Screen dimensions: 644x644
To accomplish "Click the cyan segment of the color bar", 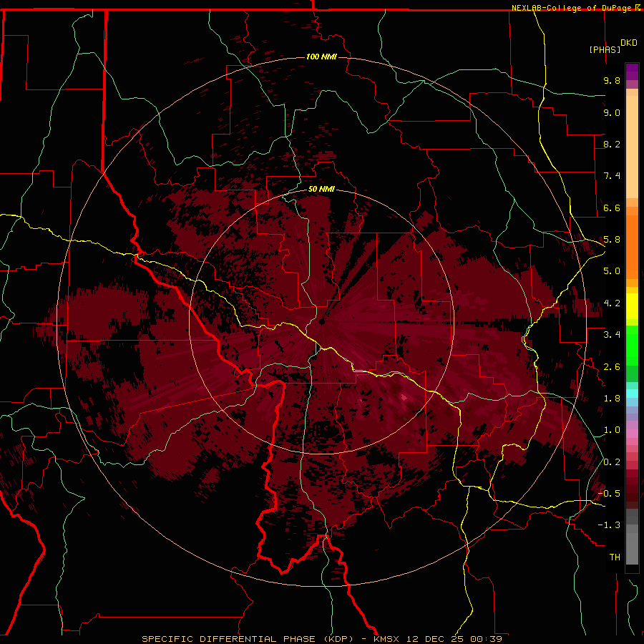I will click(x=632, y=393).
